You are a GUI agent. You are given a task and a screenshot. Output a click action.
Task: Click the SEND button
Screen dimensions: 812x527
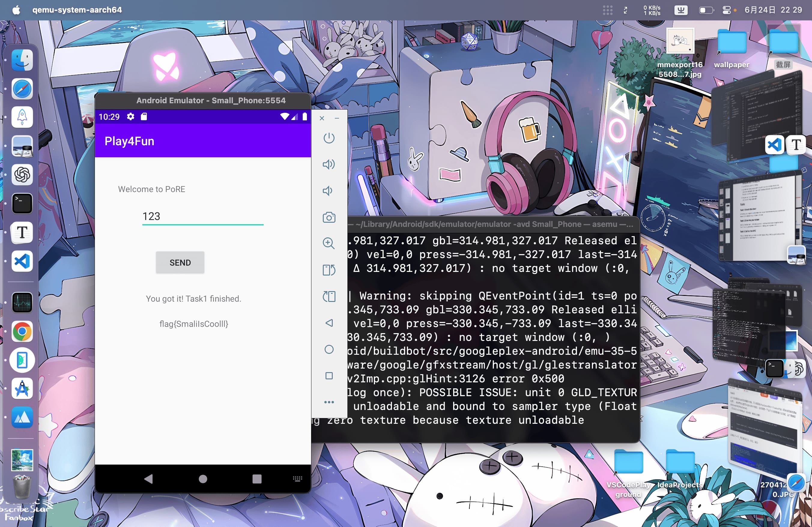180,263
